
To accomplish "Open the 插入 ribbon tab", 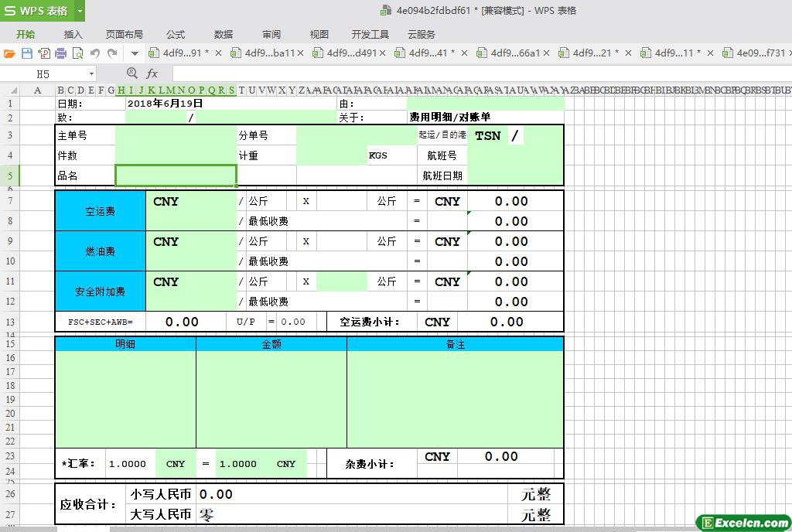I will pyautogui.click(x=73, y=34).
